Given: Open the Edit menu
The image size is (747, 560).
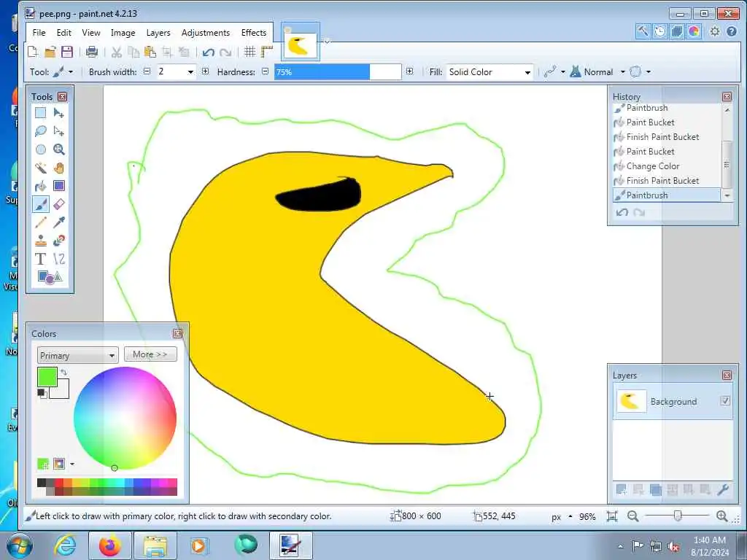Looking at the screenshot, I should (x=64, y=32).
